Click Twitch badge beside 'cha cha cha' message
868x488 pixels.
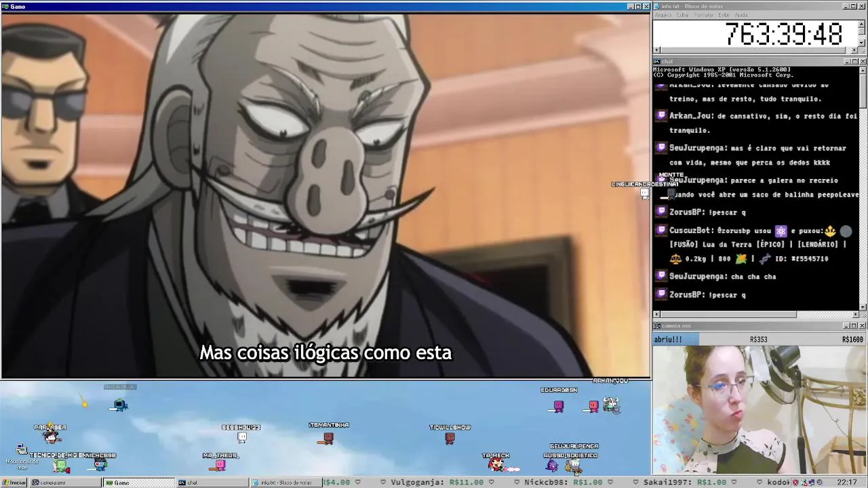tap(661, 276)
